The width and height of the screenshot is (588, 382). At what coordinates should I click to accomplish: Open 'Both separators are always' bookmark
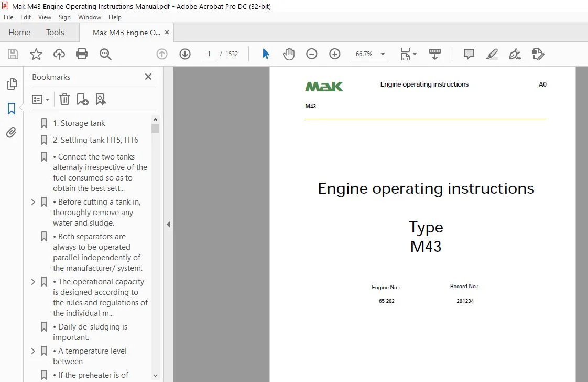(98, 252)
